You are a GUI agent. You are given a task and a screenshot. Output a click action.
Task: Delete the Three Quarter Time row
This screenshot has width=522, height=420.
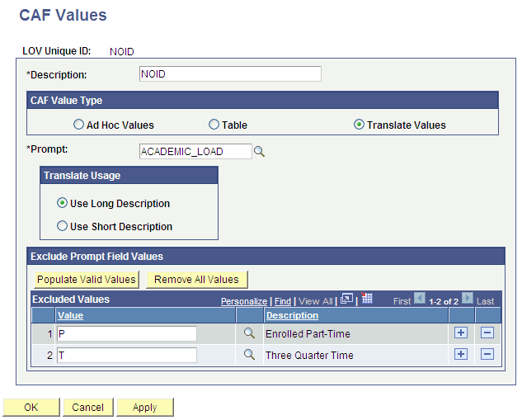coord(487,354)
